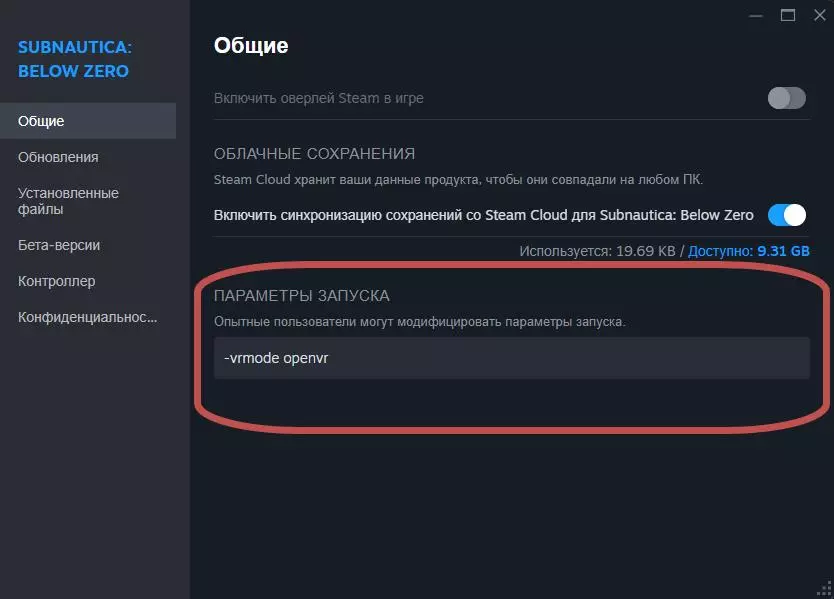Click the Используется: 19.69 KB text

click(x=597, y=251)
